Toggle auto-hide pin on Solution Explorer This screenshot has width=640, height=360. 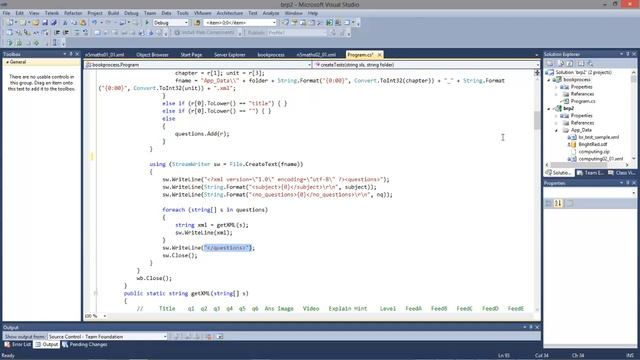[628, 54]
